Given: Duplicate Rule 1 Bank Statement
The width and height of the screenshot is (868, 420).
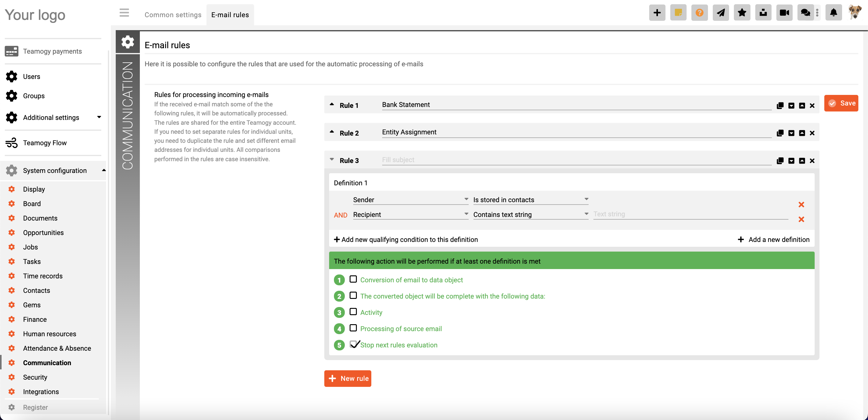Looking at the screenshot, I should coord(780,105).
